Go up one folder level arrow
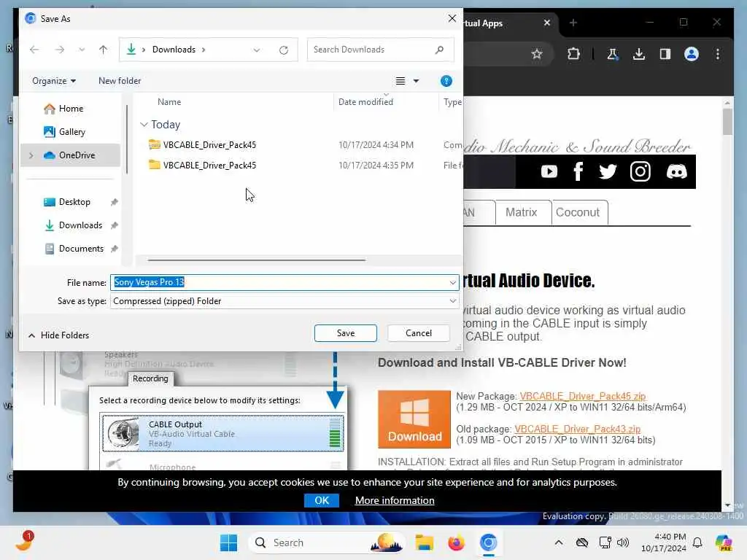Image resolution: width=747 pixels, height=560 pixels. [x=103, y=50]
